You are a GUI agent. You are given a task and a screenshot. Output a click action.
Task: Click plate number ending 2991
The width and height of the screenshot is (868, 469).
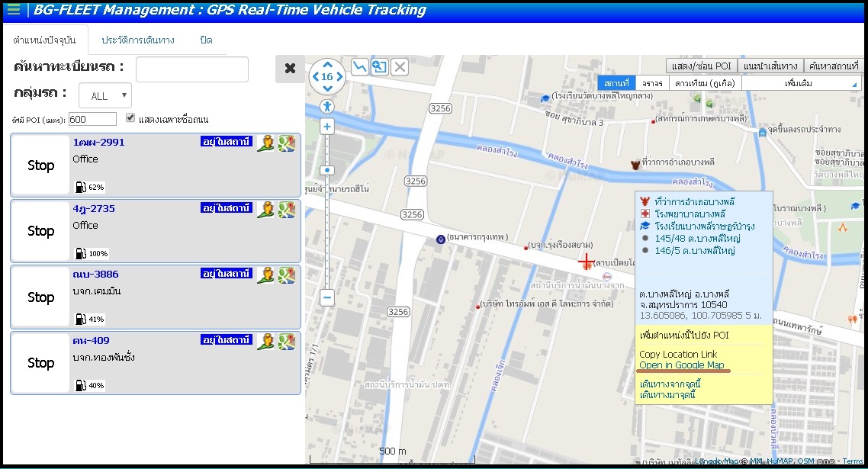(x=98, y=143)
